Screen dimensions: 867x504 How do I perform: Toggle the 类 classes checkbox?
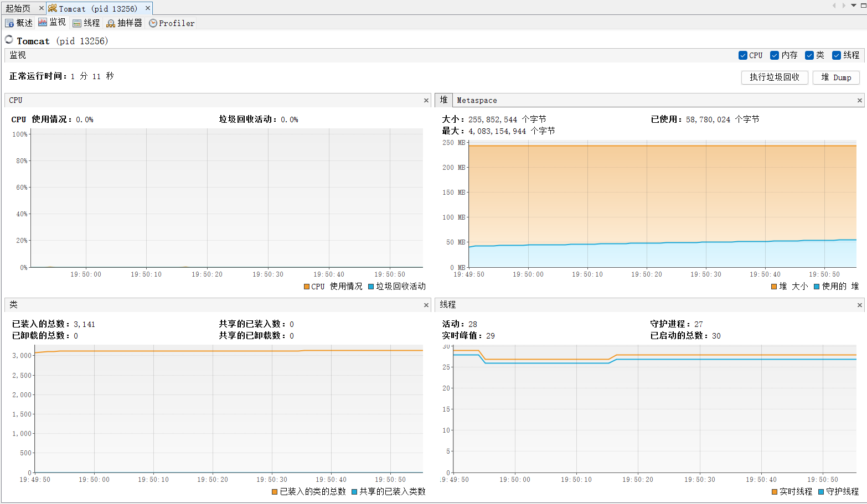[x=809, y=55]
